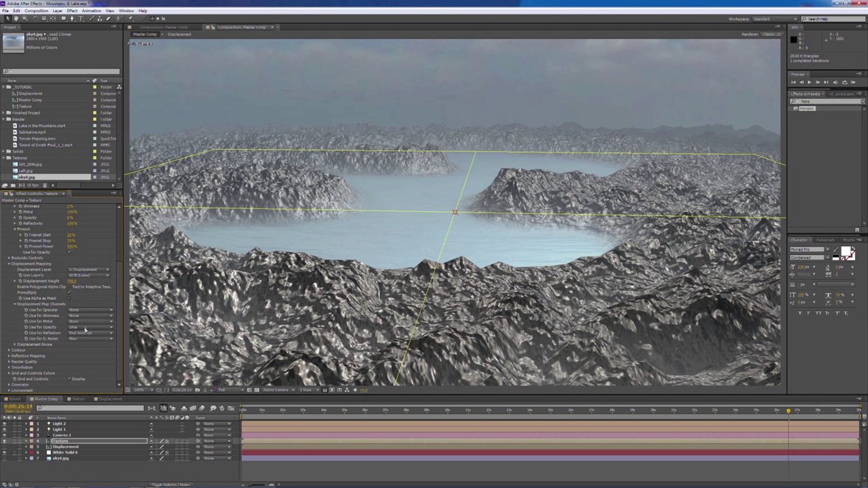868x488 pixels.
Task: Select the Puppet Pin tool
Action: tap(131, 18)
